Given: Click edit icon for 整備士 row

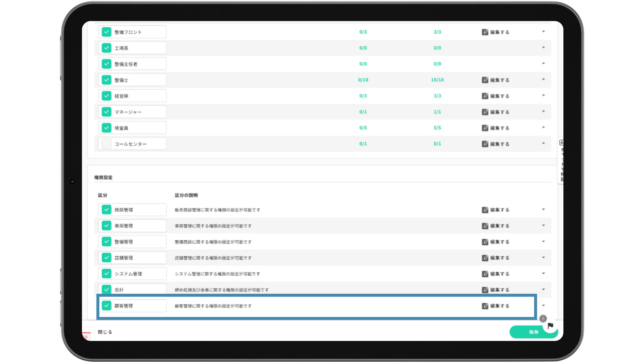Looking at the screenshot, I should [x=485, y=80].
